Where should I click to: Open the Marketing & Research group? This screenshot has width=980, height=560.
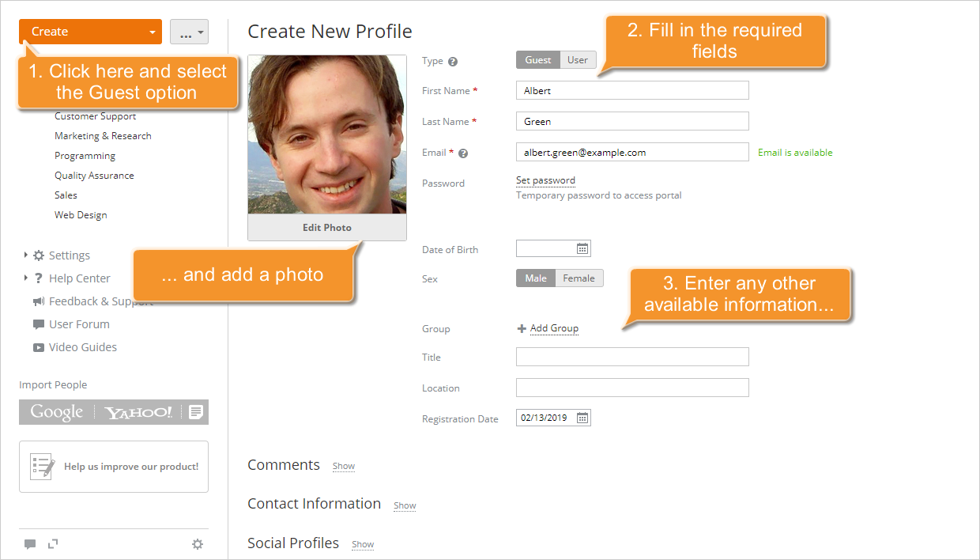click(103, 135)
